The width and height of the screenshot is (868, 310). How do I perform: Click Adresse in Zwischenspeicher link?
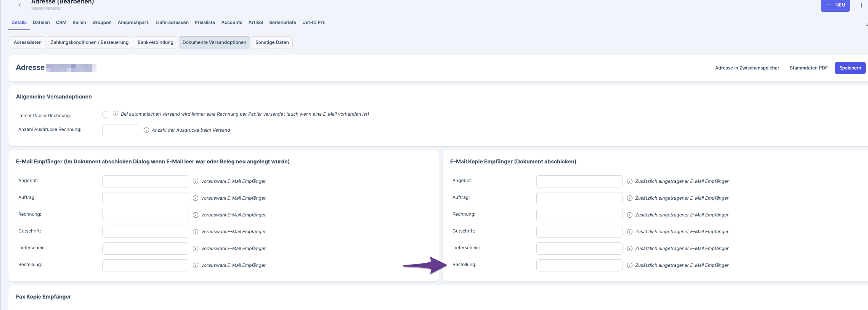pyautogui.click(x=747, y=68)
